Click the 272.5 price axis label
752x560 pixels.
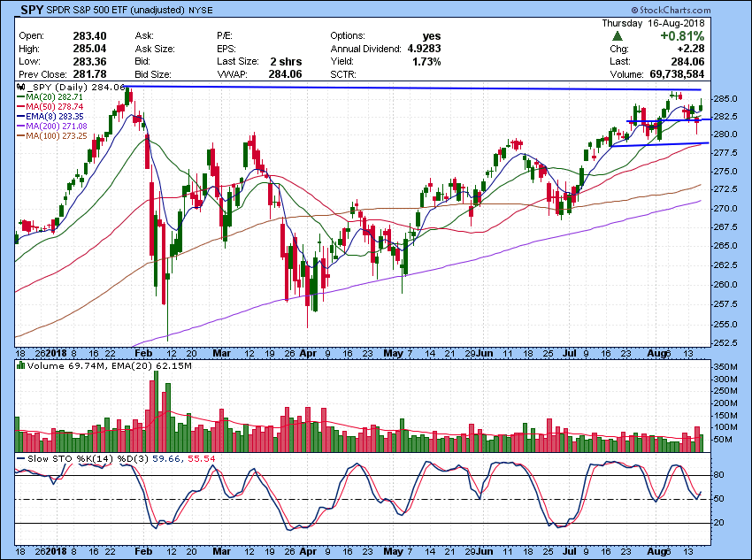(725, 189)
